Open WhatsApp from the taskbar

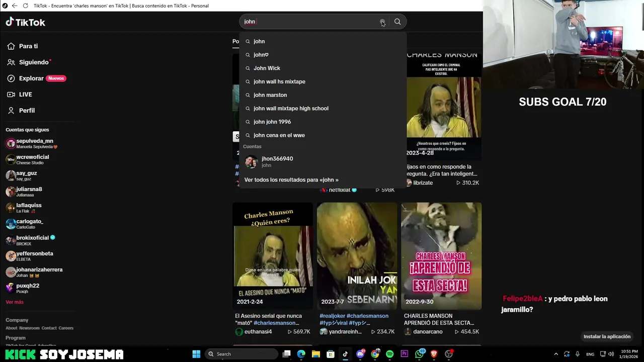click(x=420, y=354)
